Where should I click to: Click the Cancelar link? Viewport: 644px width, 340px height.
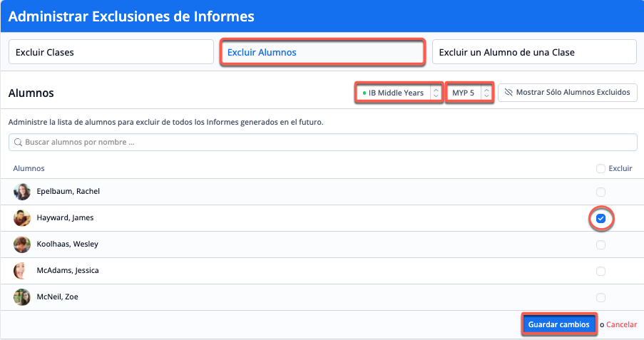pos(620,324)
